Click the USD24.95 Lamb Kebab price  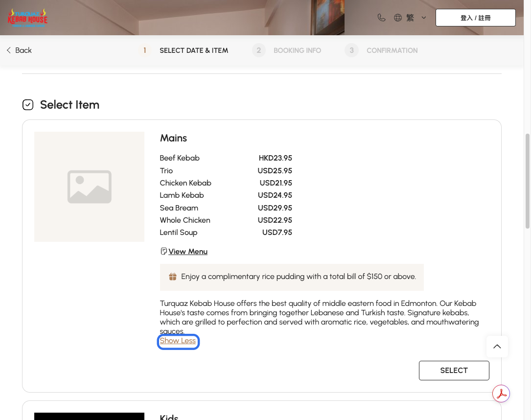pos(275,195)
